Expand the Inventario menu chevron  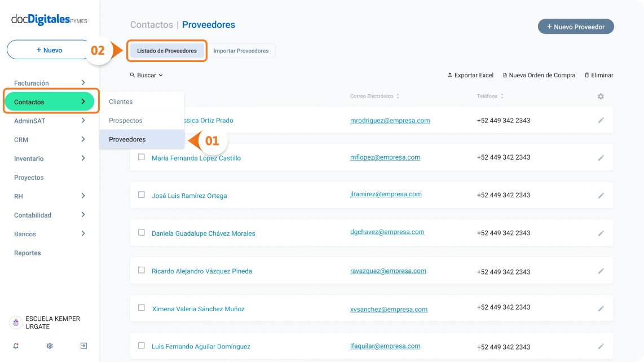[x=83, y=158]
